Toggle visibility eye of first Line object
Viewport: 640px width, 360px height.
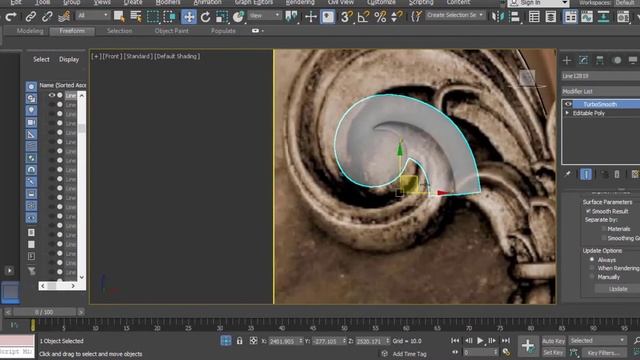(x=52, y=95)
